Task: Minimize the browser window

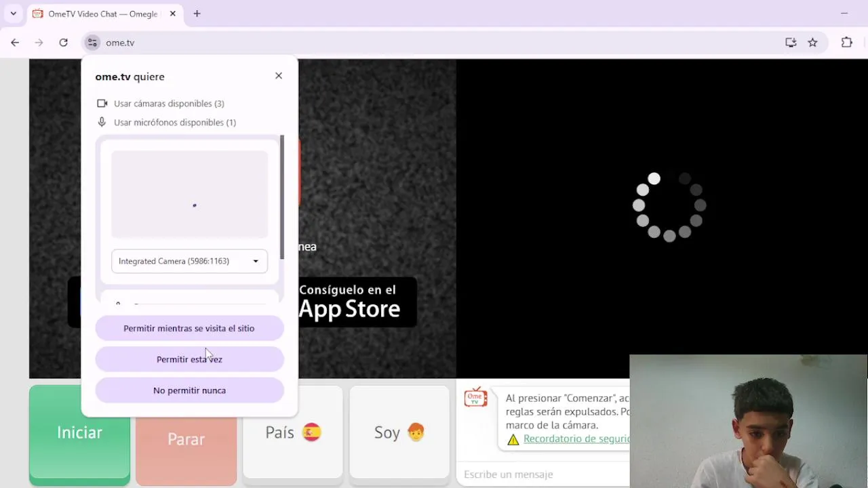Action: pos(844,14)
